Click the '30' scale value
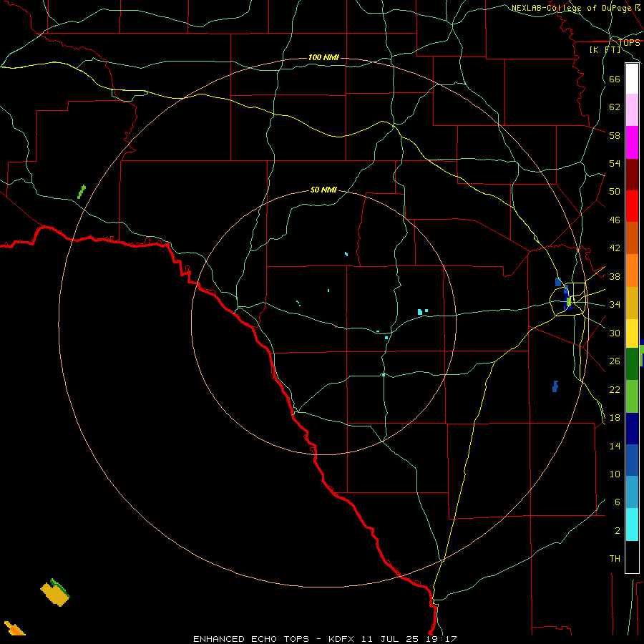Screen dimensions: 644x644 click(615, 333)
